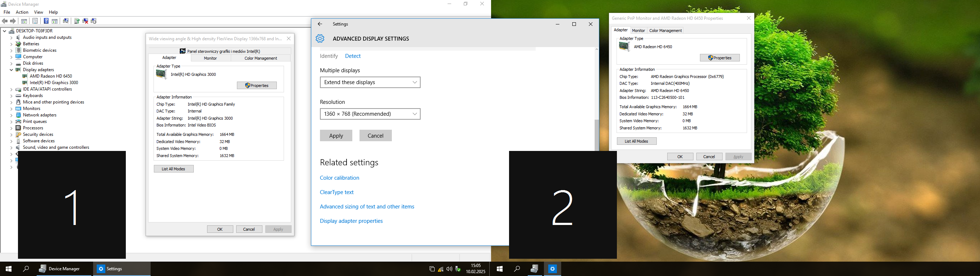Open Device Manager icon on second monitor taskbar
The height and width of the screenshot is (276, 980).
click(535, 269)
